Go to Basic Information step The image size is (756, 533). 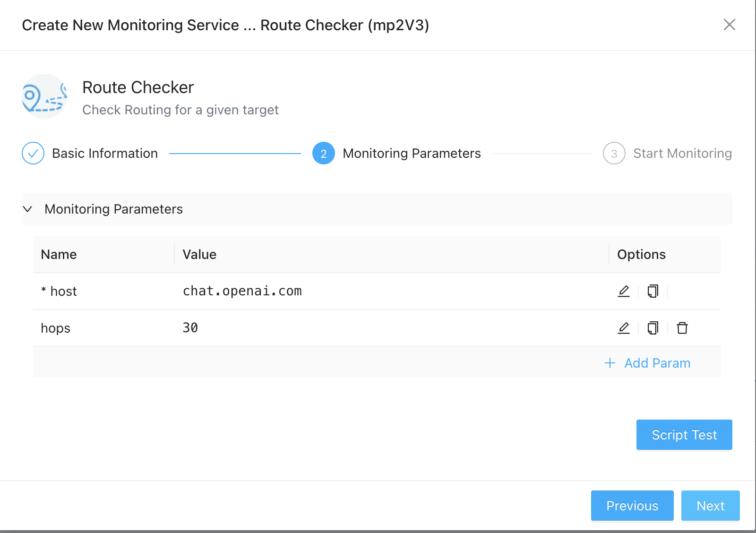[x=105, y=153]
